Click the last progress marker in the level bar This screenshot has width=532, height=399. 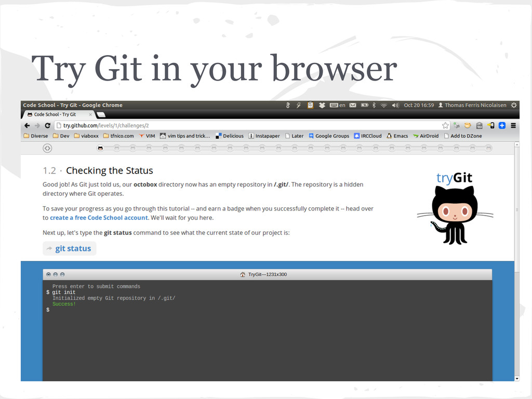(488, 148)
